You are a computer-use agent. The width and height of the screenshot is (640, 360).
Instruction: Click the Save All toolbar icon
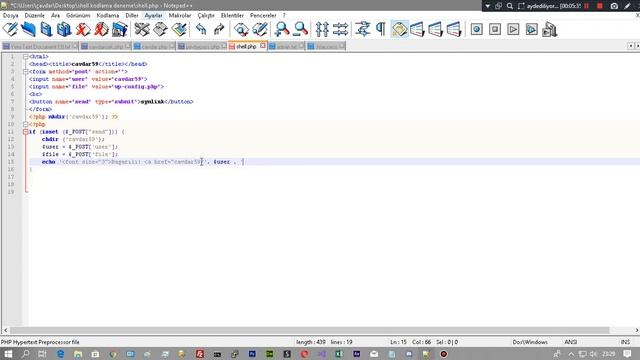pos(64,29)
